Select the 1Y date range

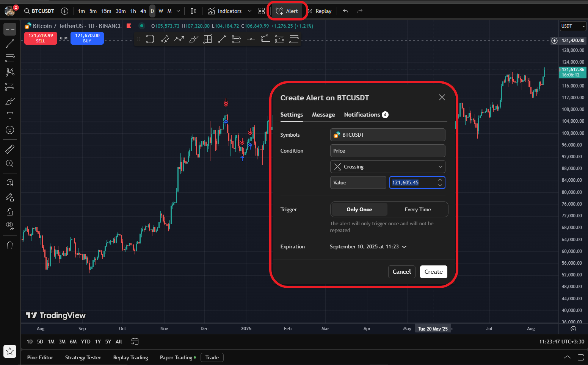tap(98, 342)
